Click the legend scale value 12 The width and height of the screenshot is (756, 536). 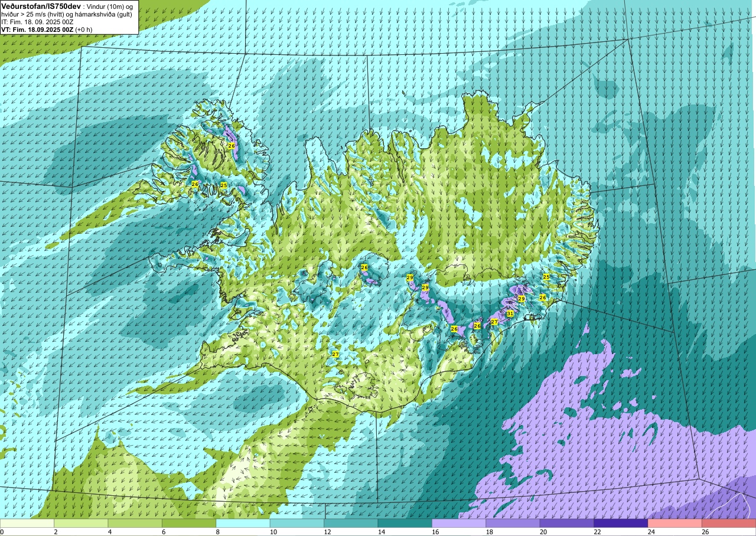coord(327,532)
